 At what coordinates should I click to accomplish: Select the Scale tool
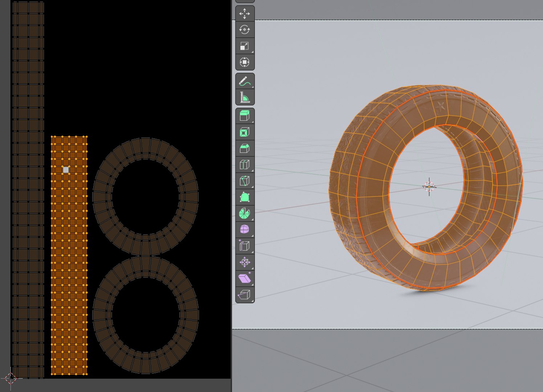[245, 46]
